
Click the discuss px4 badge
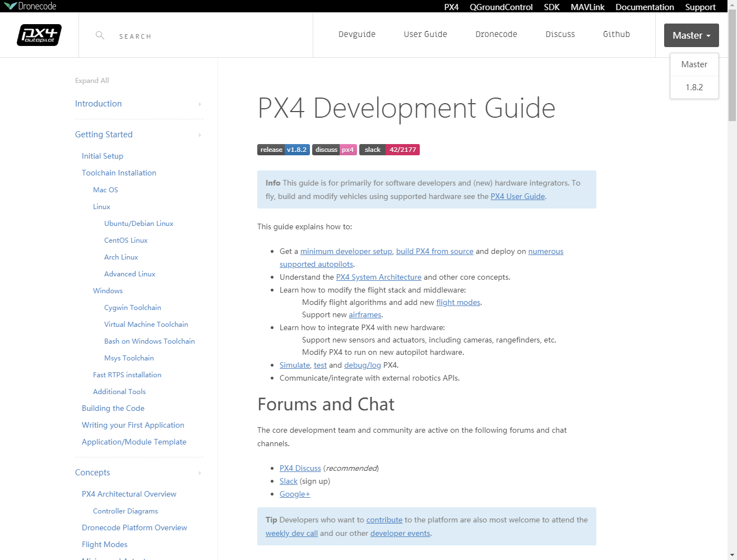coord(334,150)
